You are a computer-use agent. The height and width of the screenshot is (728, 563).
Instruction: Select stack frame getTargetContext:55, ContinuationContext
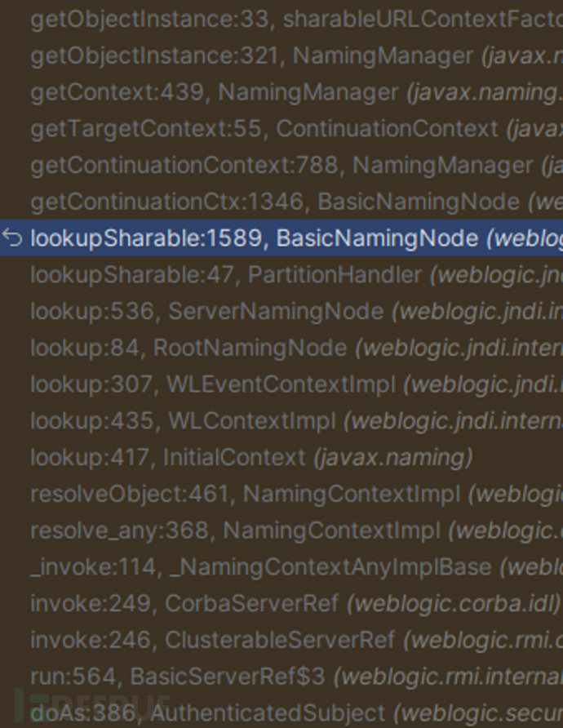281,129
